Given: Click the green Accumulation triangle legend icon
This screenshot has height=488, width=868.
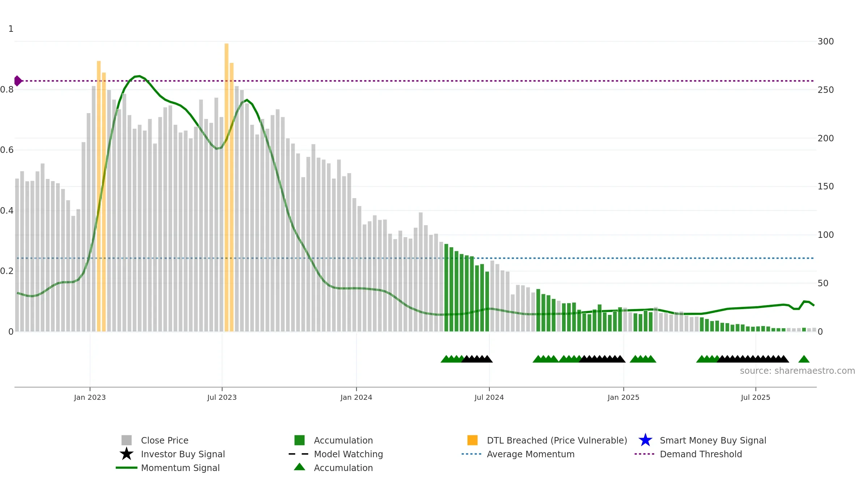Looking at the screenshot, I should (x=299, y=467).
